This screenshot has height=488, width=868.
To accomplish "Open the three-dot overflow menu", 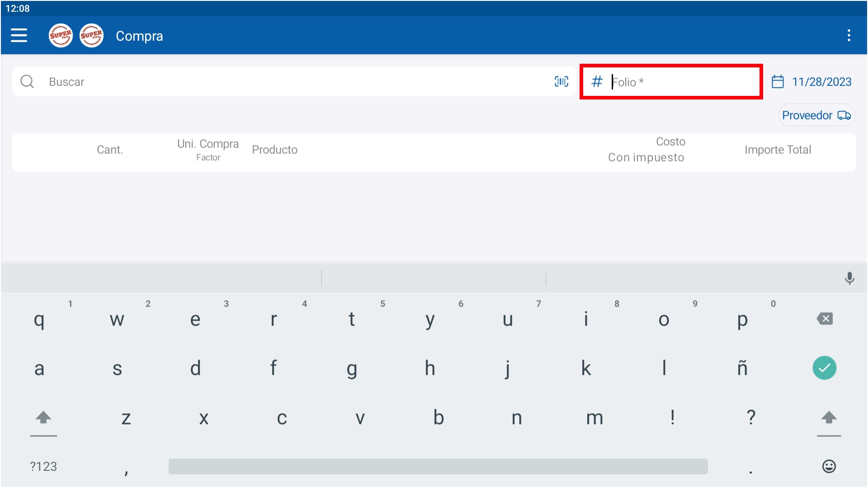I will coord(849,35).
